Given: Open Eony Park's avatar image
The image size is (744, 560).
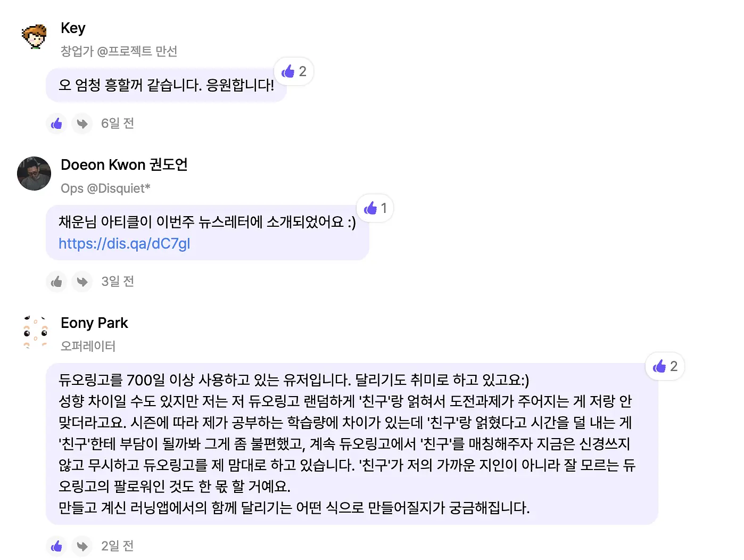Looking at the screenshot, I should click(x=34, y=332).
